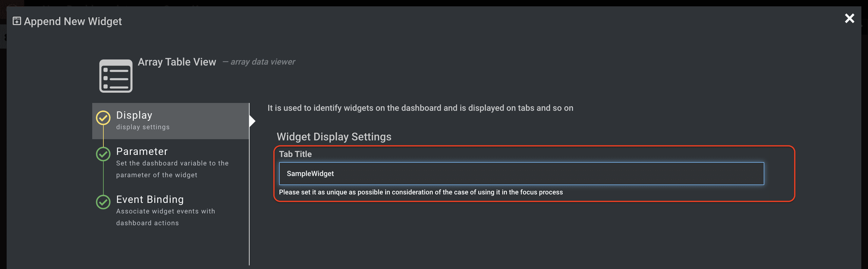Click the Tab Title label

(x=295, y=154)
